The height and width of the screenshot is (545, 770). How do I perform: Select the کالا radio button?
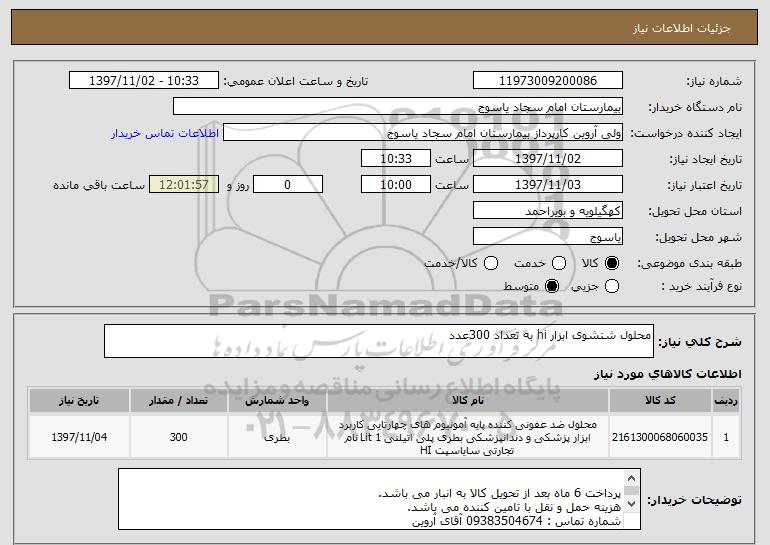[612, 264]
